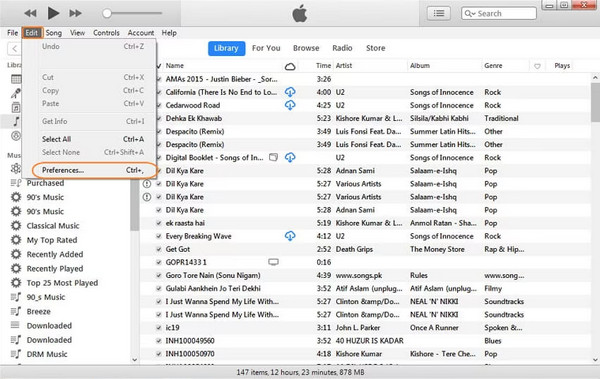Switch to the Library tab

tap(226, 48)
